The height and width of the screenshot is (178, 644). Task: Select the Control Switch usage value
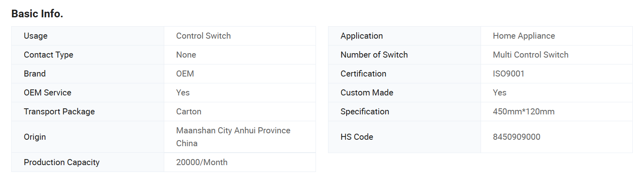click(x=203, y=36)
